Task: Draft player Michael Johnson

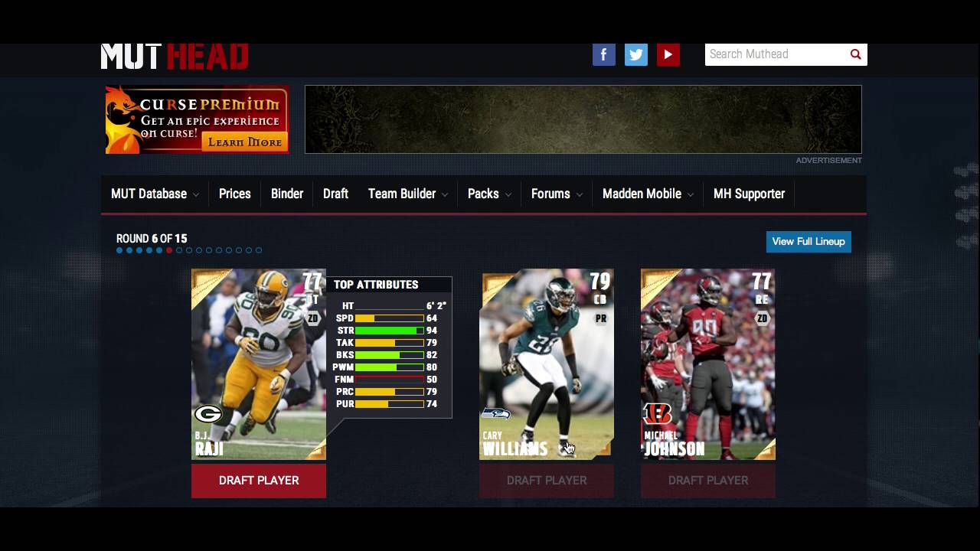Action: click(x=708, y=481)
